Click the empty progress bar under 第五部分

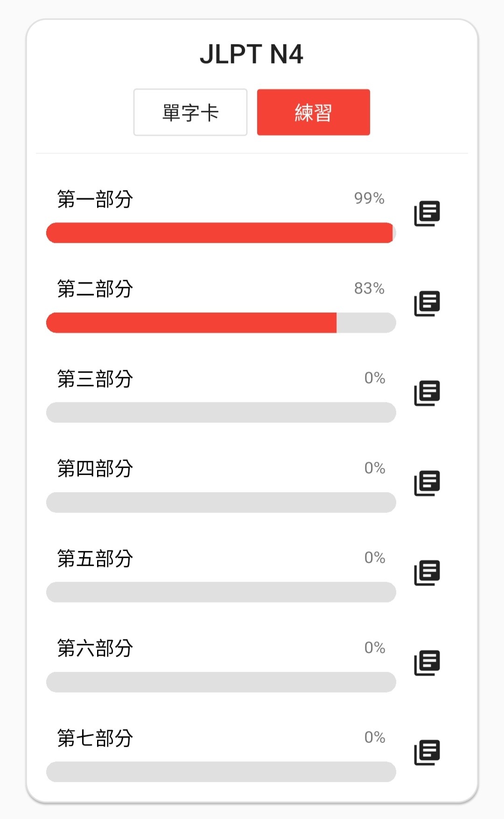[x=221, y=592]
